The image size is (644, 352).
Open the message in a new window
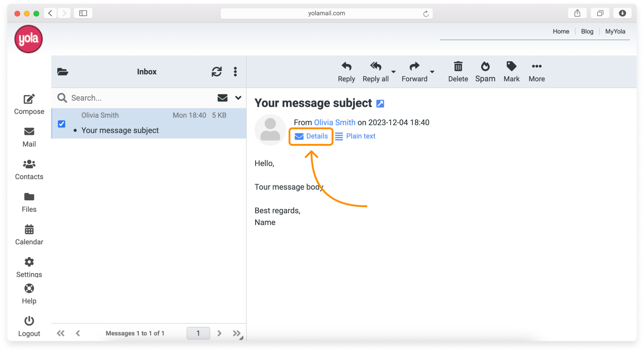pos(380,103)
